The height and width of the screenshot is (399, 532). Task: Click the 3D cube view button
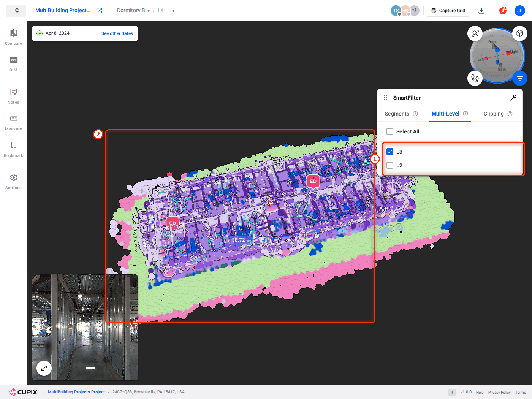tap(520, 33)
